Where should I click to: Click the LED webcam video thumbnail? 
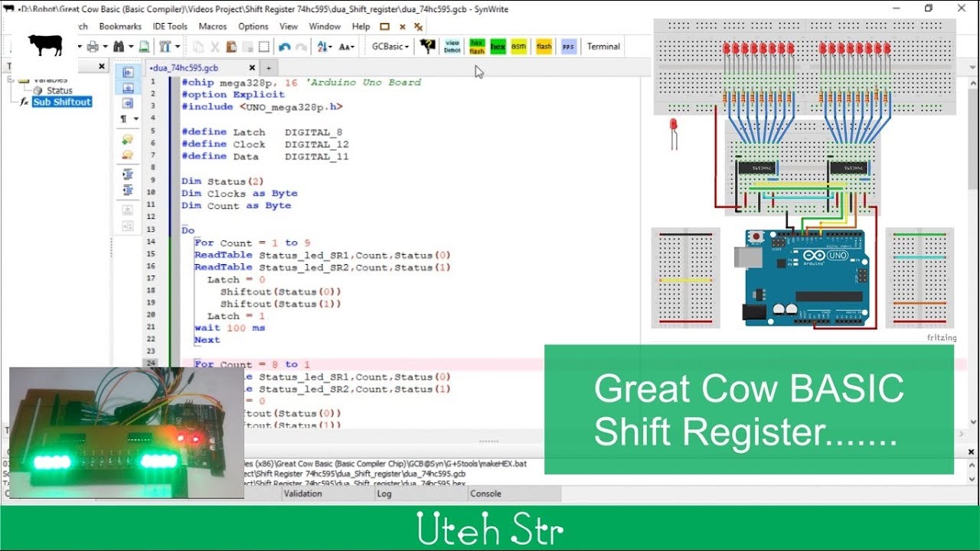pos(126,433)
